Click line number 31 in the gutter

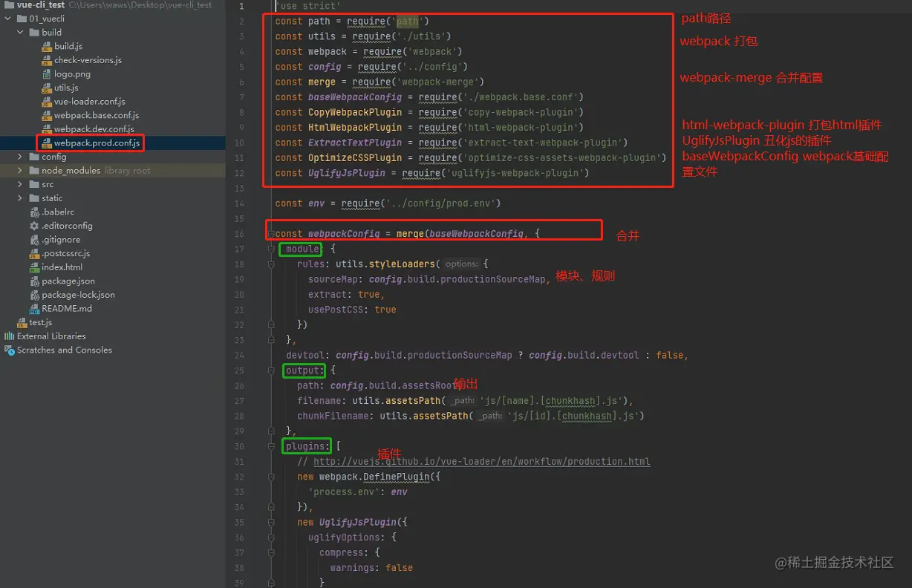[x=238, y=461]
